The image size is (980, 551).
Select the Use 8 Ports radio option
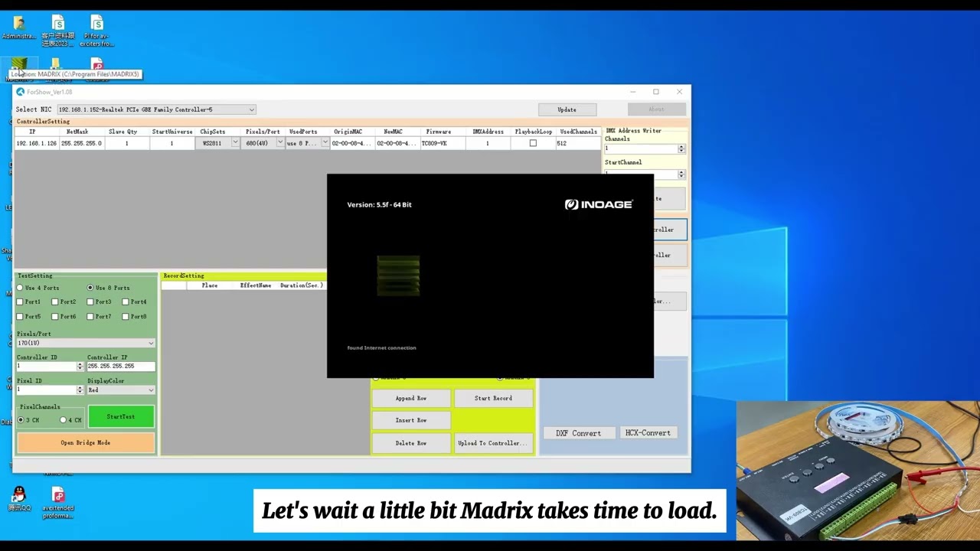click(x=90, y=288)
